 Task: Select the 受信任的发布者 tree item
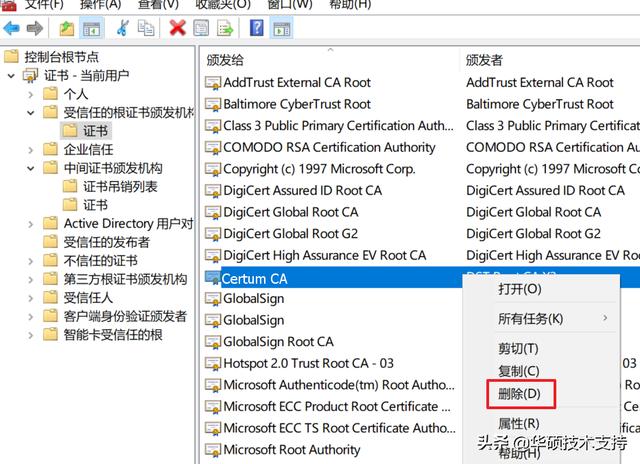pos(107,242)
